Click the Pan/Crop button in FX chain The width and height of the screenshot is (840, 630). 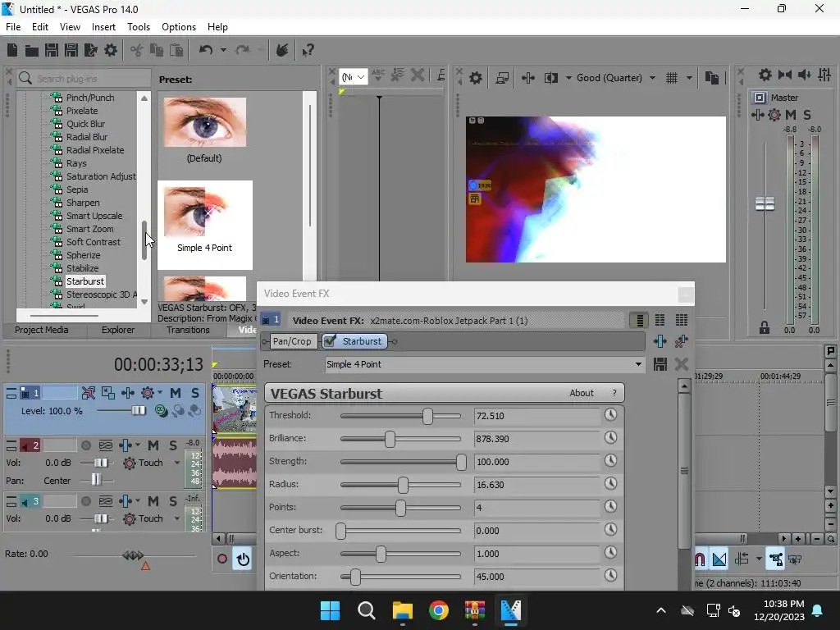292,341
